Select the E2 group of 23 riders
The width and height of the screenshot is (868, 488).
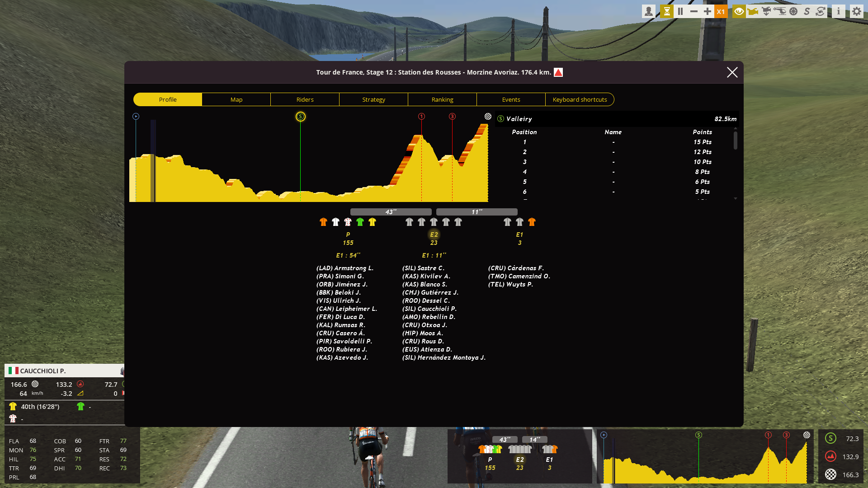coord(434,238)
